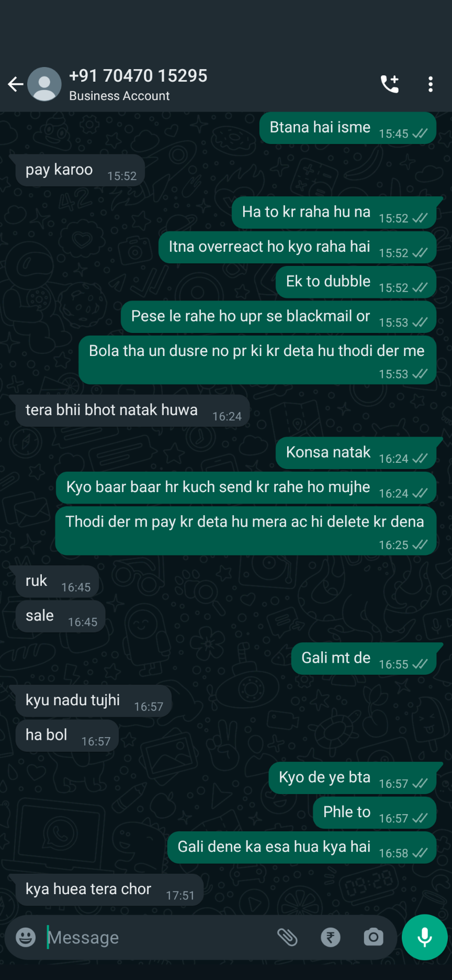Tap the "Btana hai isme" message bubble

pos(348,128)
